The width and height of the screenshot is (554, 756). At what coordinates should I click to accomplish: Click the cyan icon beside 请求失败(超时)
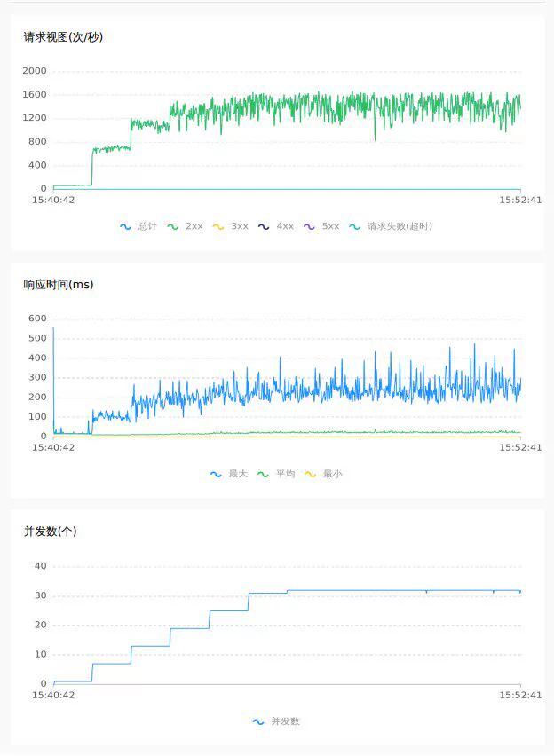coord(354,226)
